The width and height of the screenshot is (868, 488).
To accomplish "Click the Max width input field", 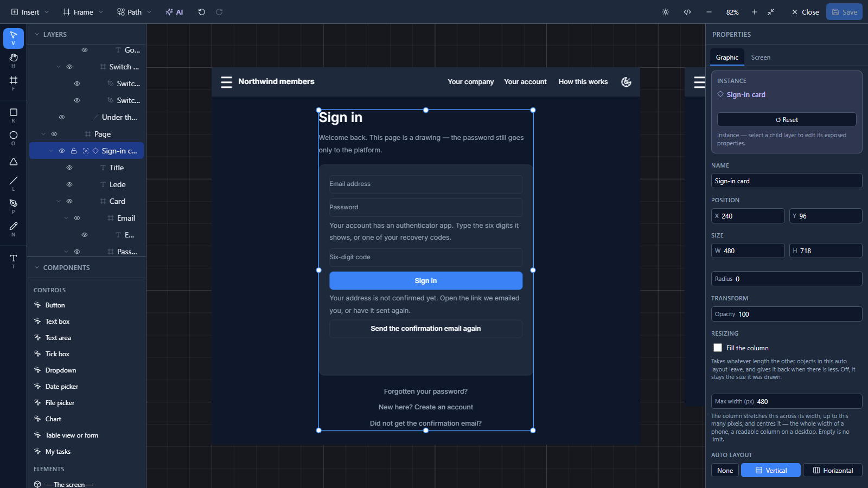I will [787, 401].
